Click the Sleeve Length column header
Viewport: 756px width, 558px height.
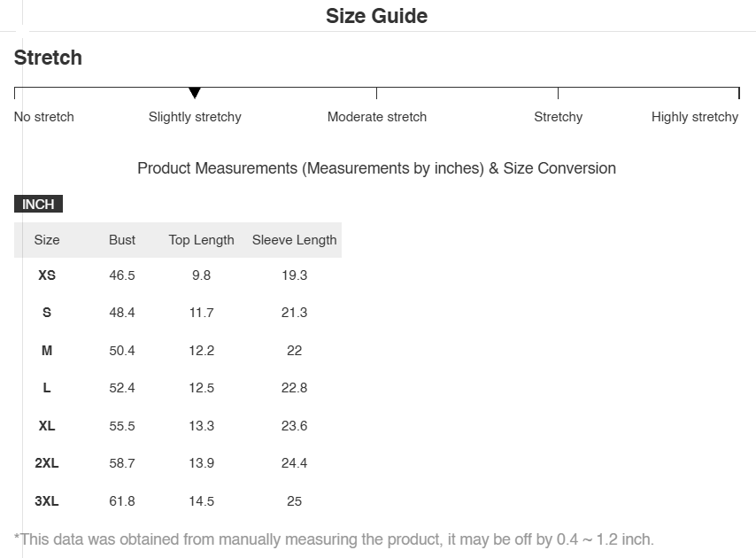(295, 240)
